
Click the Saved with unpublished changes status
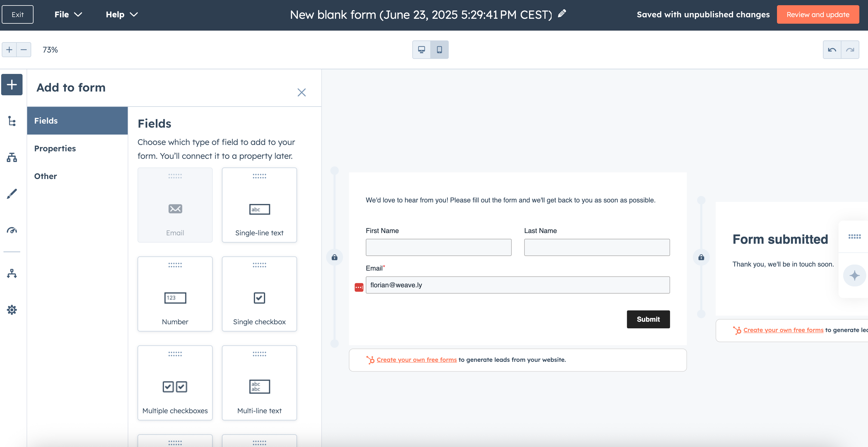coord(703,14)
